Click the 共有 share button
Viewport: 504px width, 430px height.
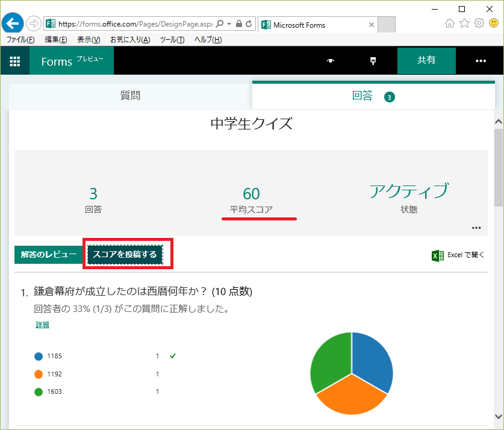(x=426, y=61)
